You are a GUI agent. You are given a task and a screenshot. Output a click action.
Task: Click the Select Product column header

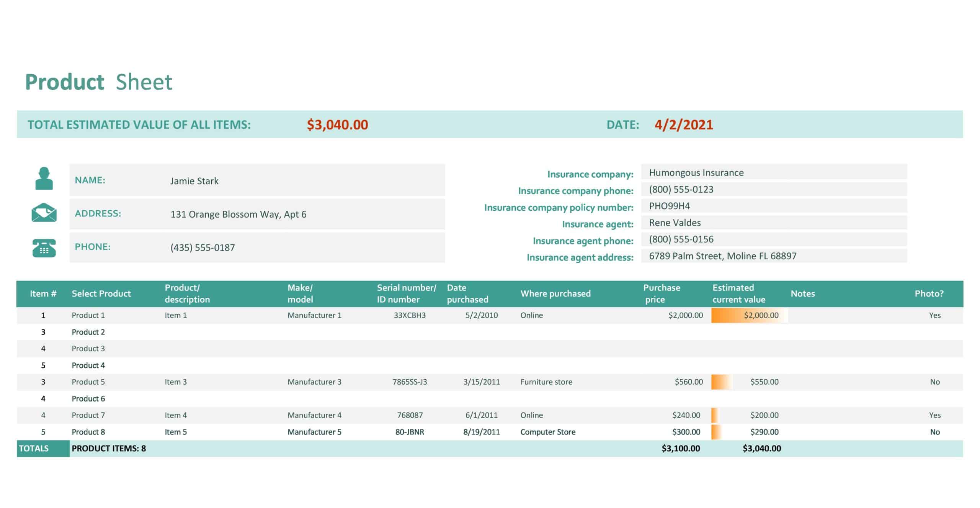[x=101, y=293]
